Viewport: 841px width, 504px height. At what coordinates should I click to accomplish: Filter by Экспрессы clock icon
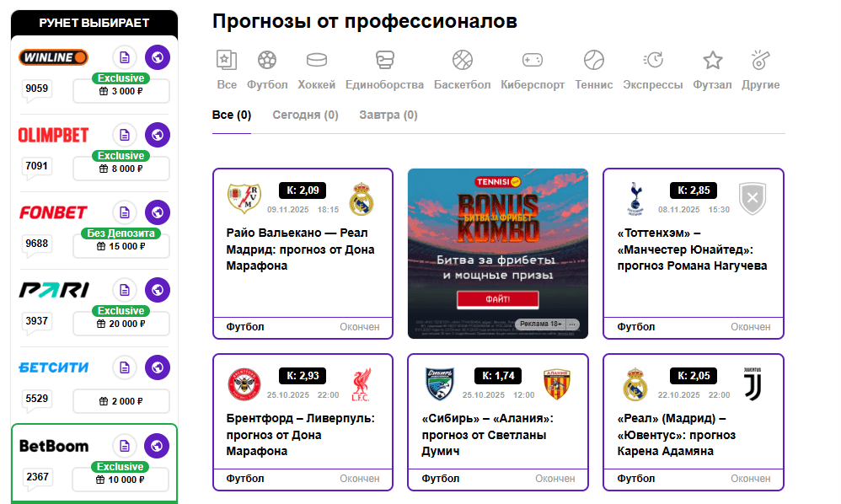pos(653,60)
